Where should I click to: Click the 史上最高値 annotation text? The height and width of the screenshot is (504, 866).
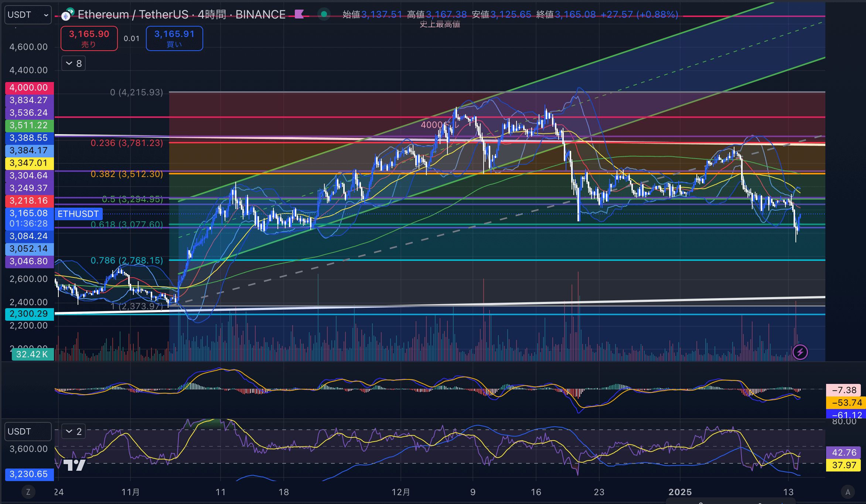point(440,24)
